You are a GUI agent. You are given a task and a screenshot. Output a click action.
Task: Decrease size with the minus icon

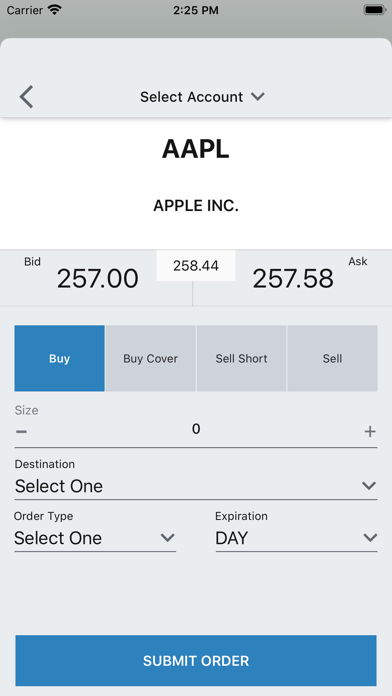coord(21,431)
